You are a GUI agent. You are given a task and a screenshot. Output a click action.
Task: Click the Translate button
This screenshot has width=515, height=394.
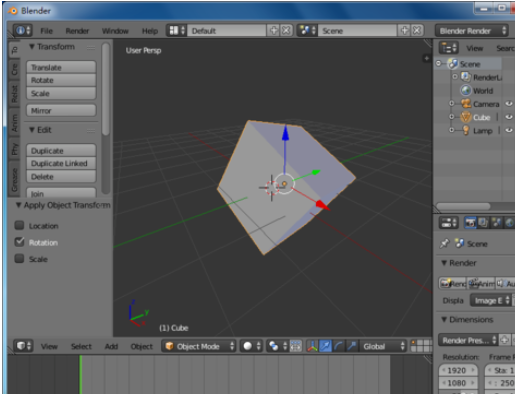pos(61,67)
